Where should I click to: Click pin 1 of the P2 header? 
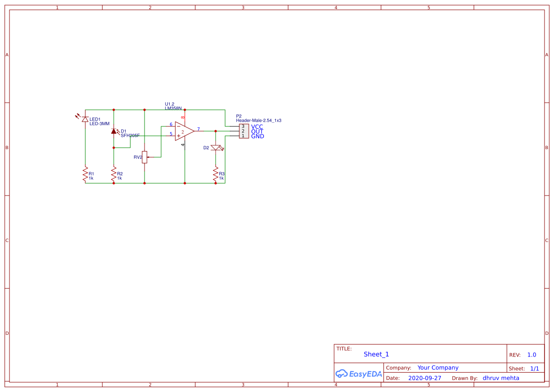pos(243,136)
